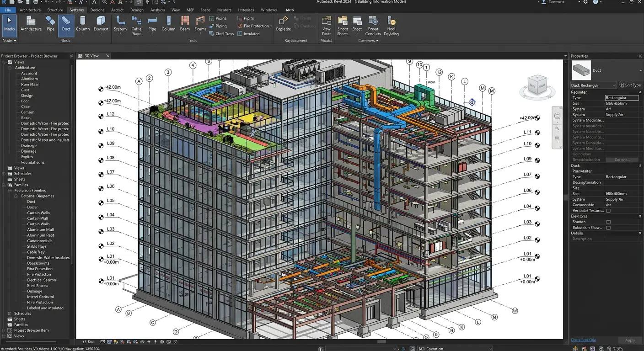
Task: Close the 30 View tab
Action: [x=108, y=56]
